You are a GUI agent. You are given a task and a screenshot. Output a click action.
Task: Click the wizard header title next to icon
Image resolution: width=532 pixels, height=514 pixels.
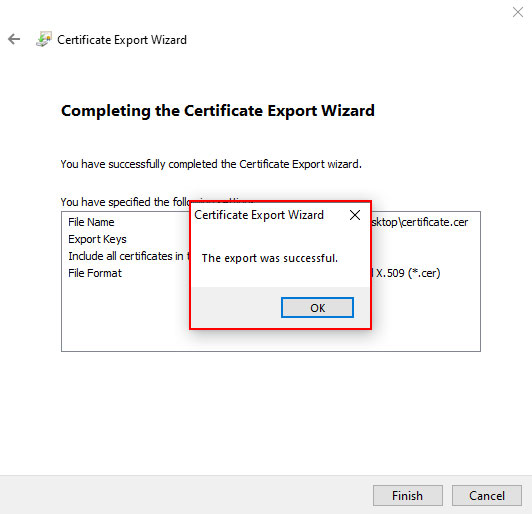[x=122, y=40]
